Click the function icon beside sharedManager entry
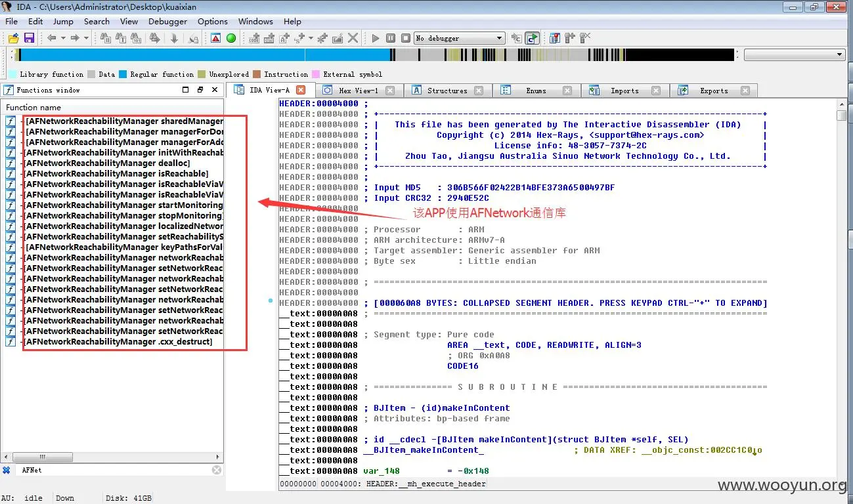 click(x=11, y=121)
